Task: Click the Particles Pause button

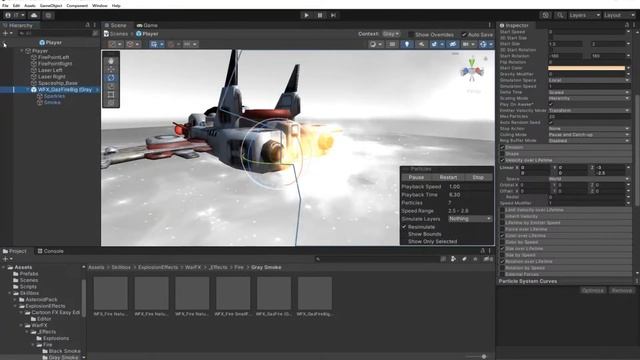Action: click(416, 178)
